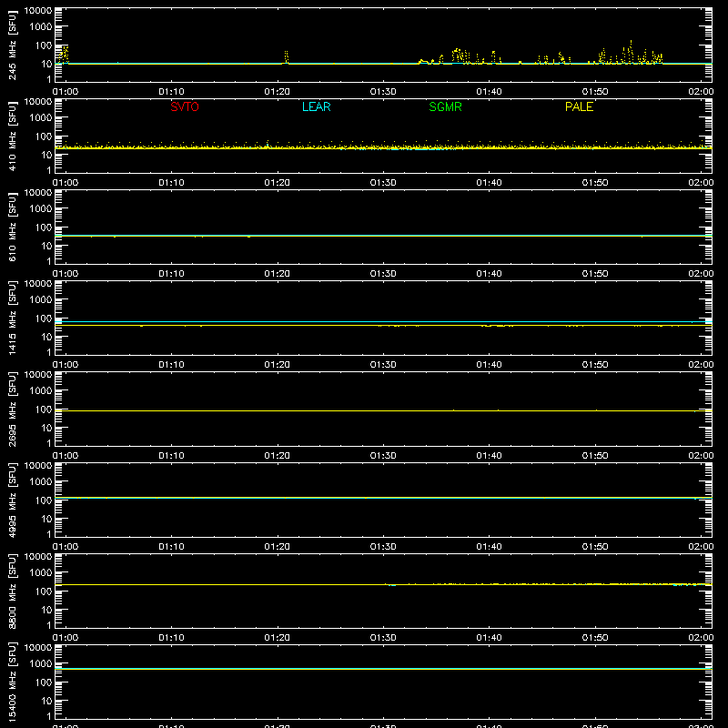Viewport: 728px width, 728px height.
Task: Select the 8800 MHz [SFU] axis title
Action: coord(12,591)
